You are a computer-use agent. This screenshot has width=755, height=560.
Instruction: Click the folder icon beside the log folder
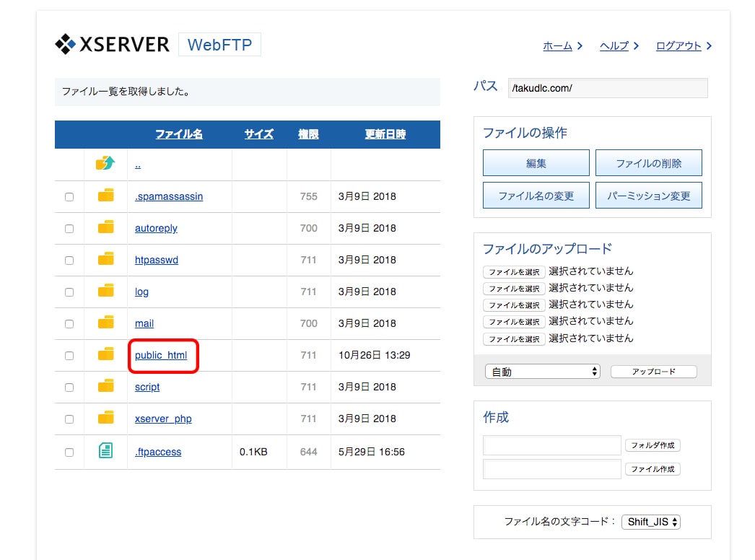click(106, 291)
